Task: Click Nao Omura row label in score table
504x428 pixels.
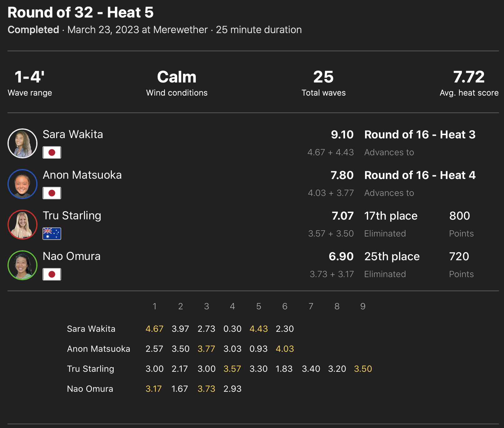Action: [90, 389]
